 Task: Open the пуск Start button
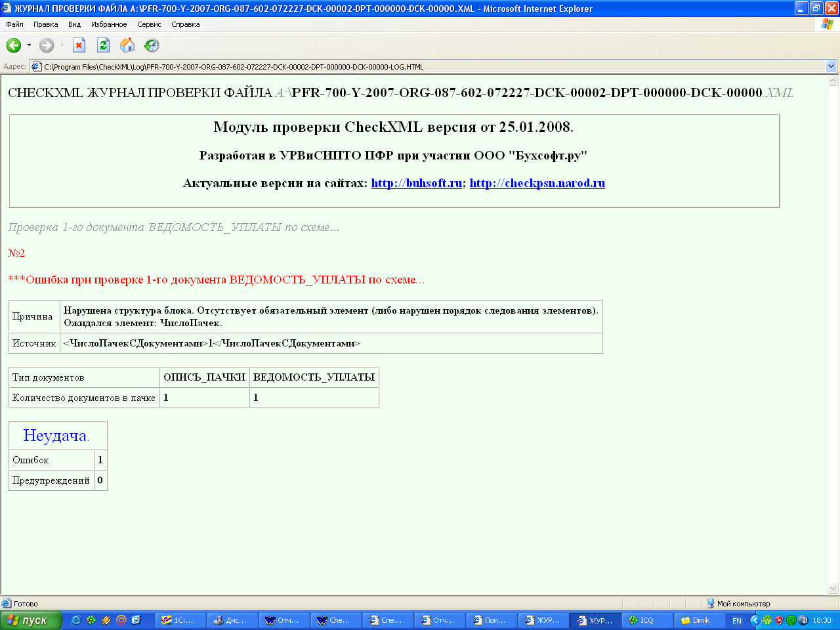point(31,620)
